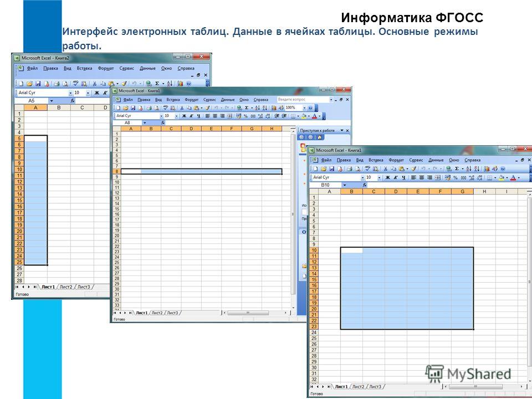The image size is (532, 399).
Task: Click Format Painter brush in front window (cell B10)
Action: coord(413,168)
